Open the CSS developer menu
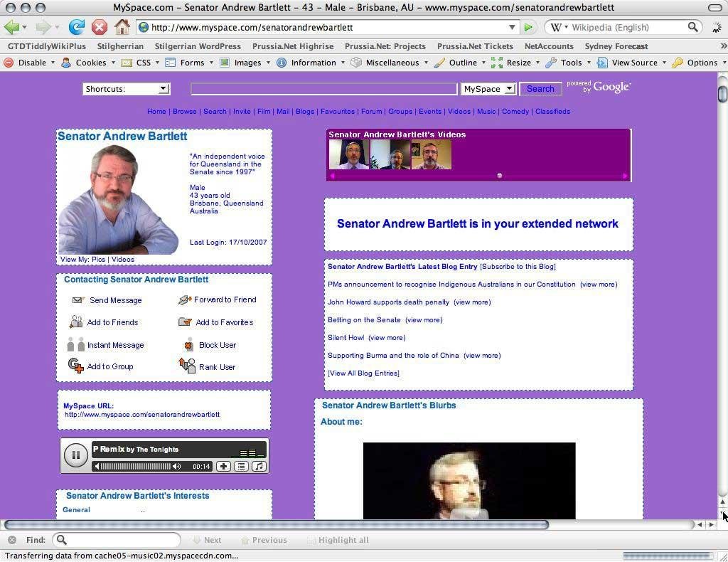 (x=140, y=63)
